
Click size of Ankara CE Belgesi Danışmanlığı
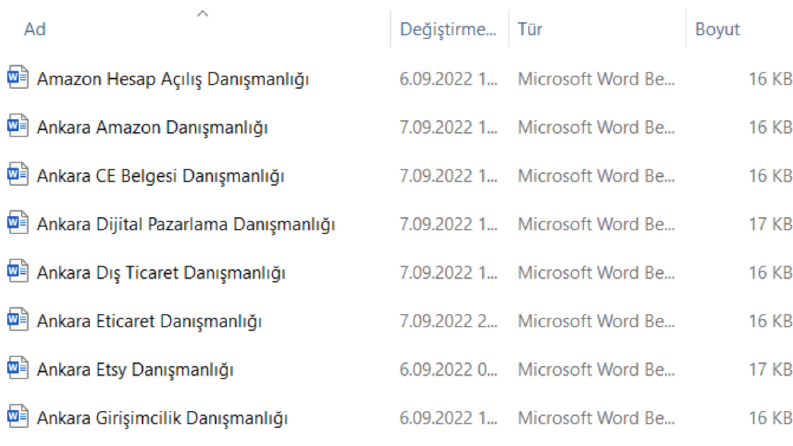tap(770, 176)
